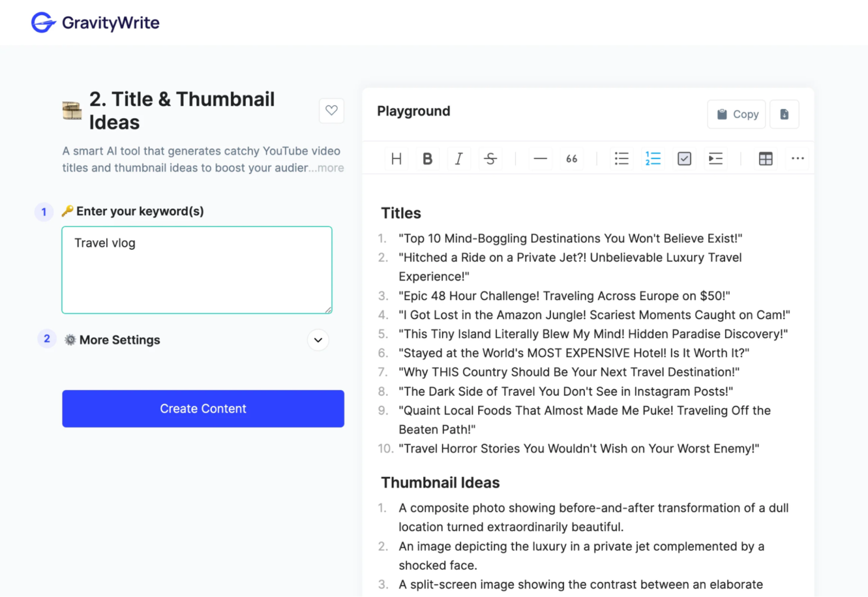This screenshot has width=868, height=597.
Task: Click inside the keywords text box
Action: click(x=197, y=270)
